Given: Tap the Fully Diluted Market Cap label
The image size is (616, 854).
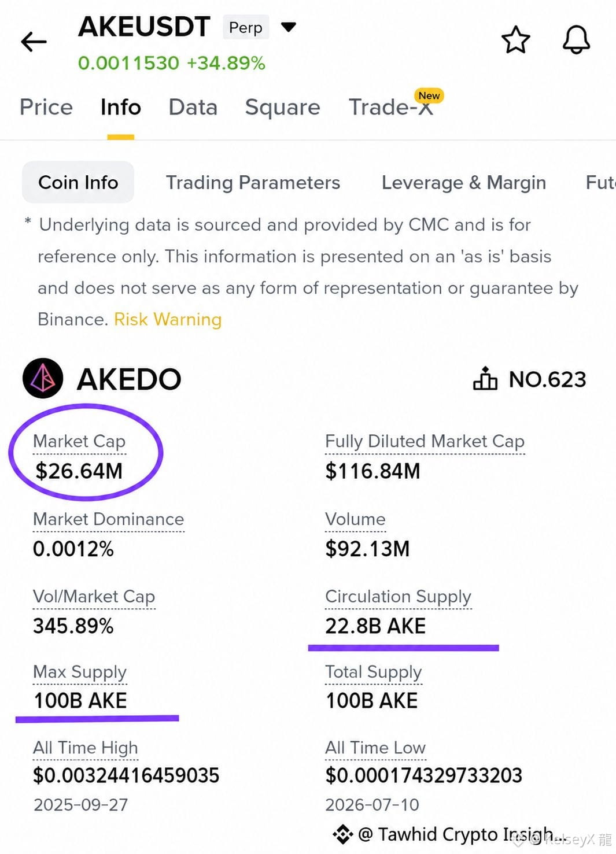Looking at the screenshot, I should [425, 441].
